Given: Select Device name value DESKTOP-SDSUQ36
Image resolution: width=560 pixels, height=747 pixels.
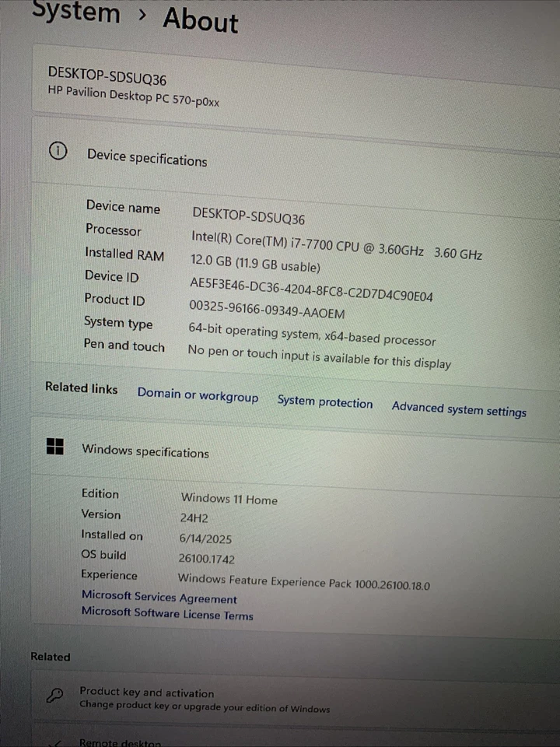Looking at the screenshot, I should [249, 216].
